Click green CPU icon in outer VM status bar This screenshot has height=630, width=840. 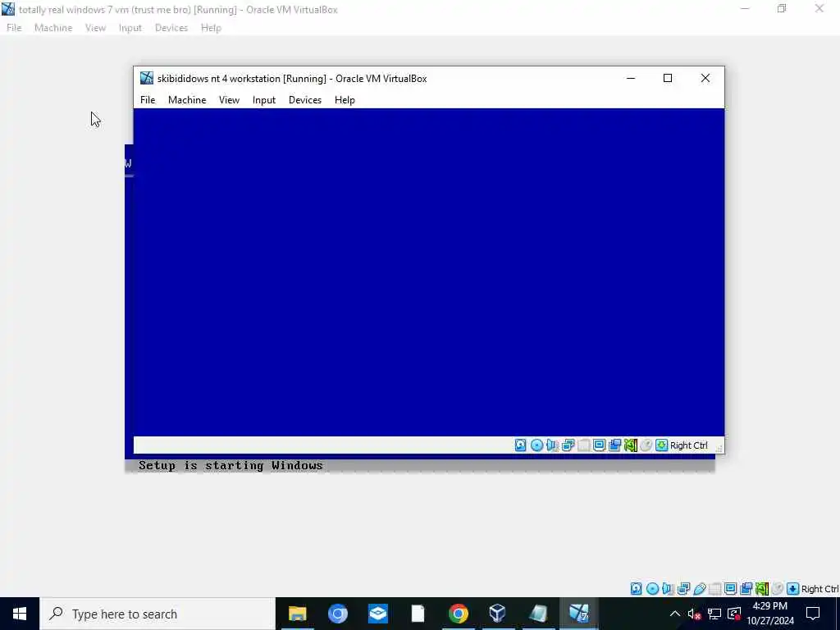(x=762, y=589)
